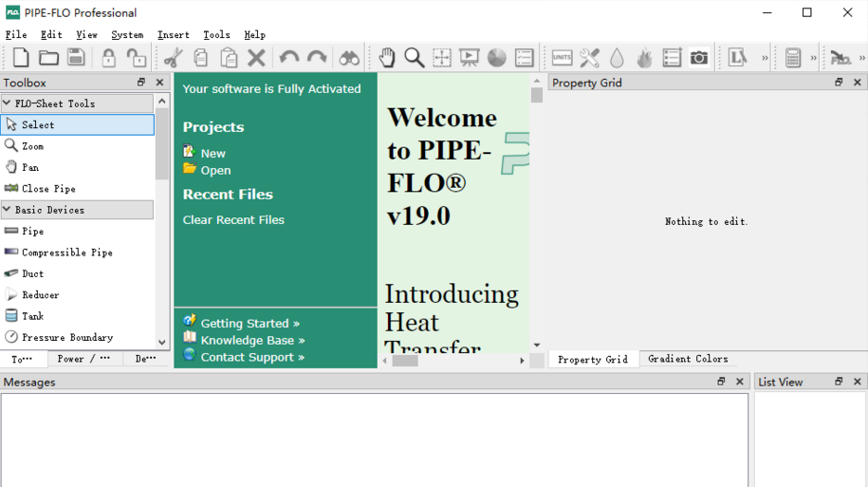Click the lineup 'L' toolbar icon
Viewport: 868px width, 487px height.
(737, 57)
